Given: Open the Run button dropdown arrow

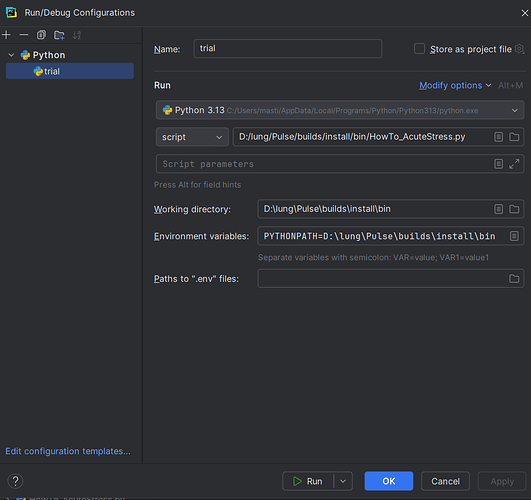Looking at the screenshot, I should [343, 481].
